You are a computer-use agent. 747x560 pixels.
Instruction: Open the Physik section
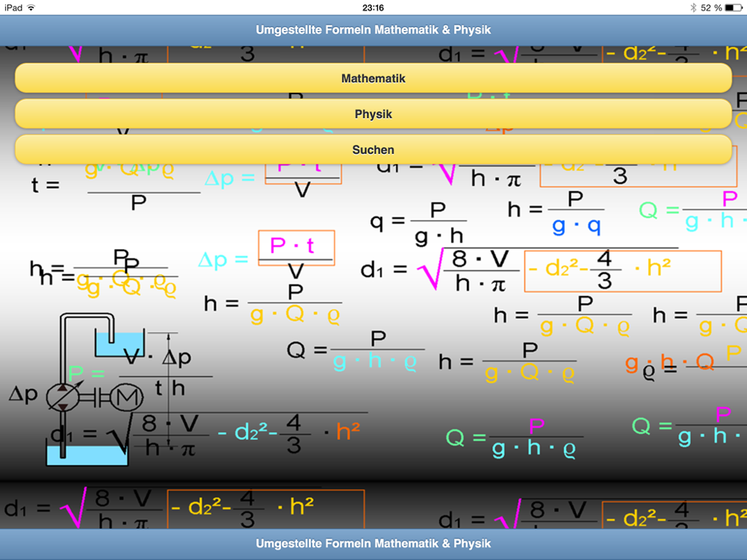click(373, 113)
